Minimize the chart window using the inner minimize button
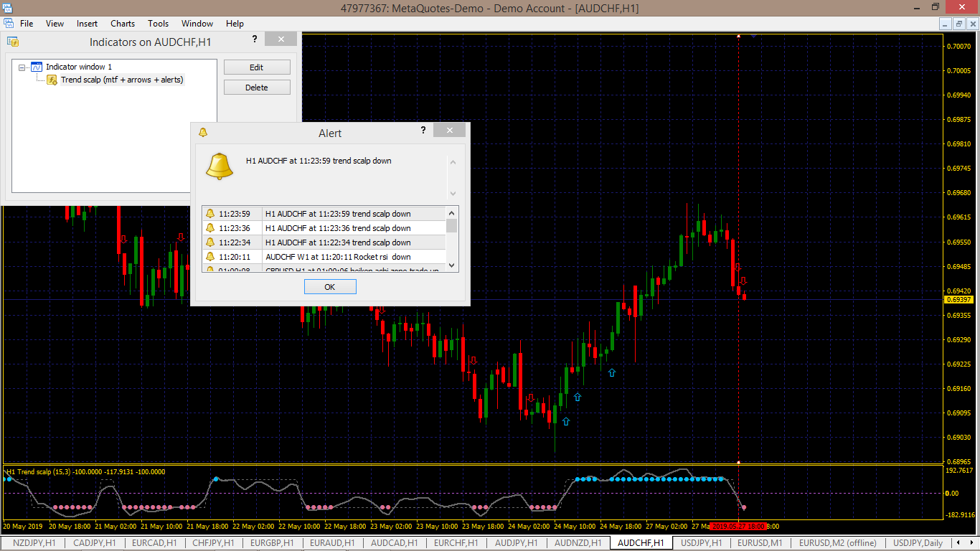The width and height of the screenshot is (980, 551). point(946,24)
